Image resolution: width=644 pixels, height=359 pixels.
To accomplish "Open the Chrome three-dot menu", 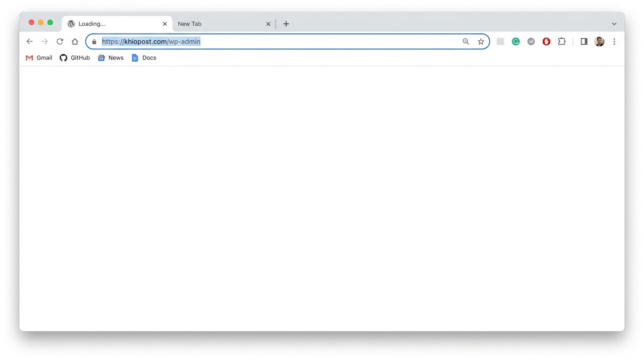I will 614,42.
